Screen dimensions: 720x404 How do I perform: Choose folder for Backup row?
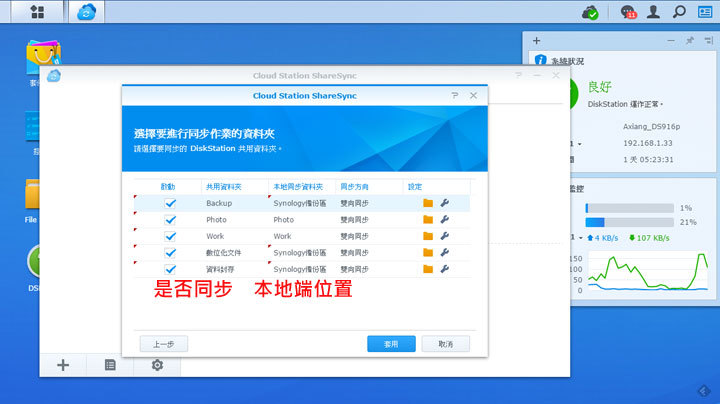point(428,203)
